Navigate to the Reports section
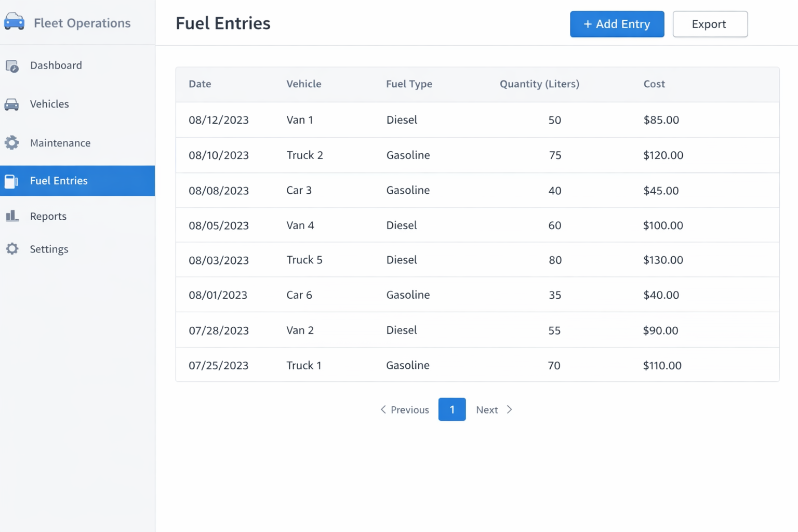The height and width of the screenshot is (532, 798). pos(48,216)
